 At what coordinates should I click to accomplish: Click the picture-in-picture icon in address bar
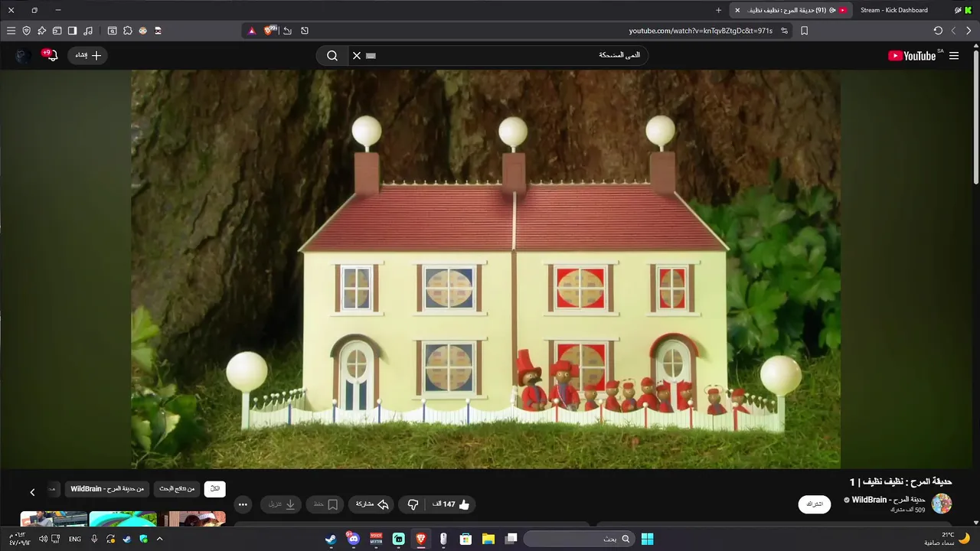[305, 31]
